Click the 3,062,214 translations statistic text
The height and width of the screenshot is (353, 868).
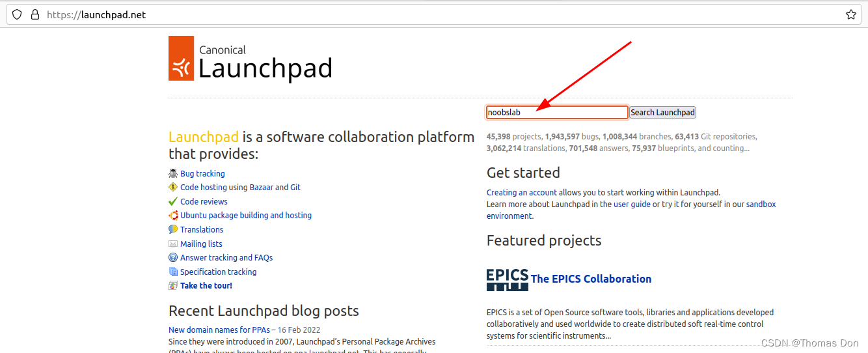pos(526,148)
